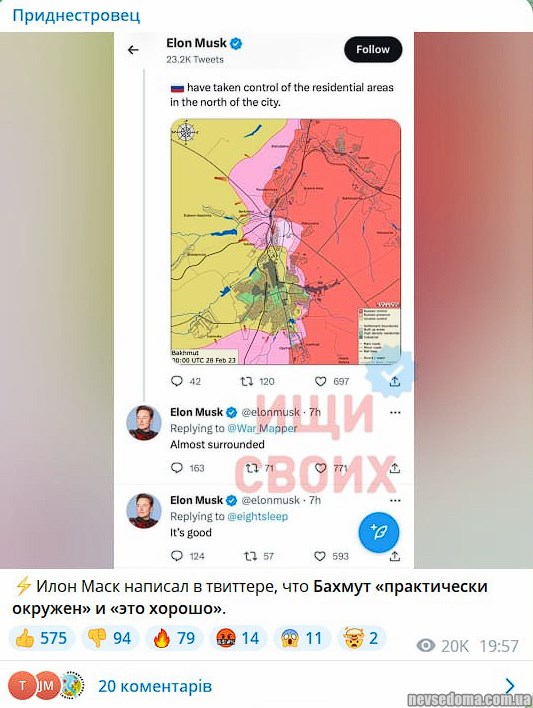The image size is (533, 708).
Task: Tap the blue compose tweet button
Action: pyautogui.click(x=379, y=532)
